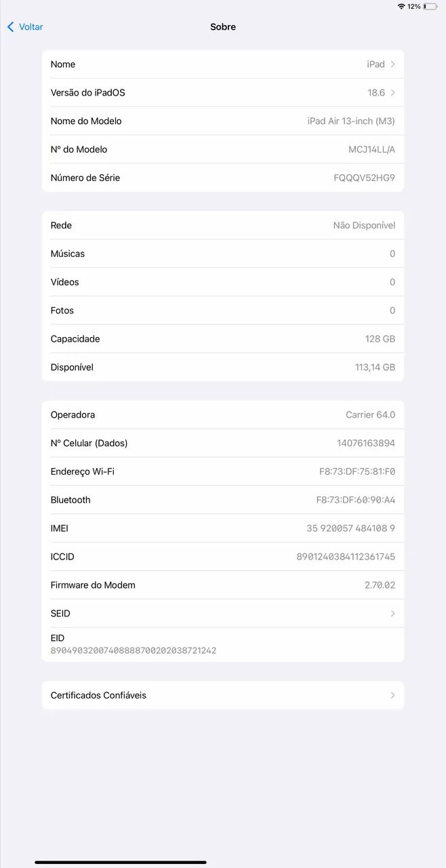Open Certificados Confiáveis
The image size is (446, 868).
click(223, 694)
